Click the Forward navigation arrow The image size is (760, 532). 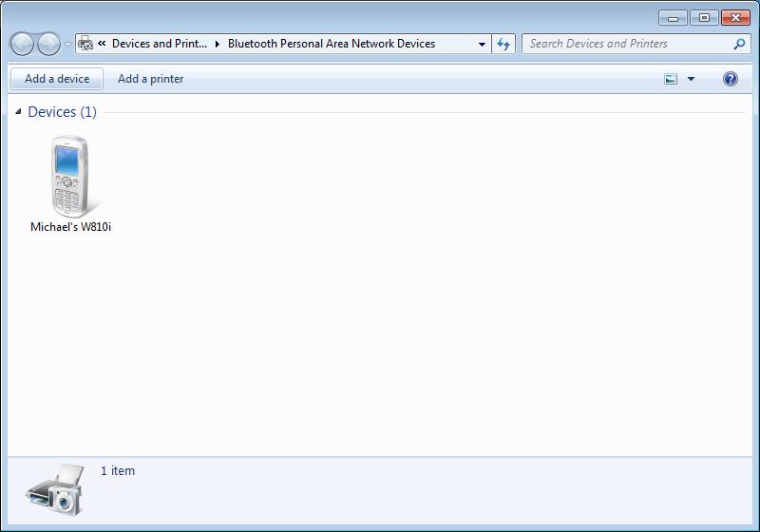(49, 44)
